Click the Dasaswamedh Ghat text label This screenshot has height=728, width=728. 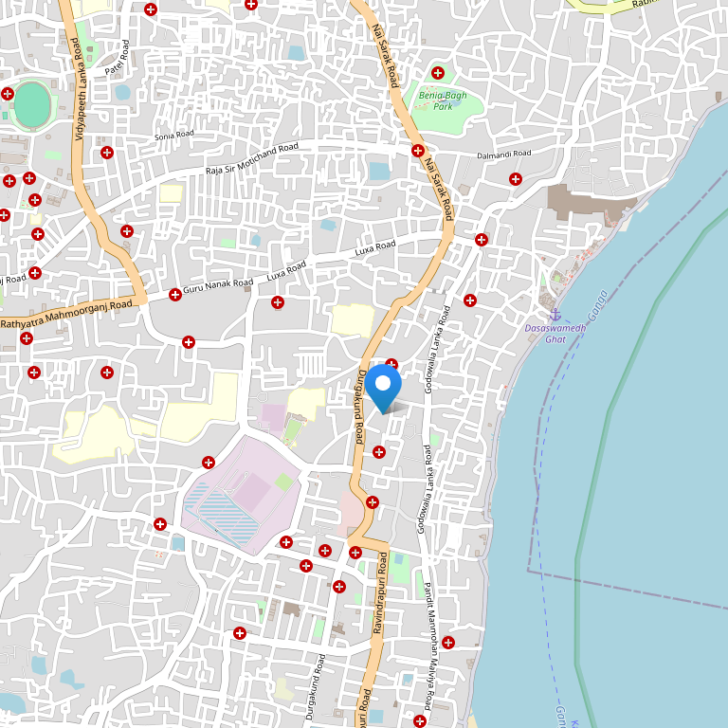(555, 333)
